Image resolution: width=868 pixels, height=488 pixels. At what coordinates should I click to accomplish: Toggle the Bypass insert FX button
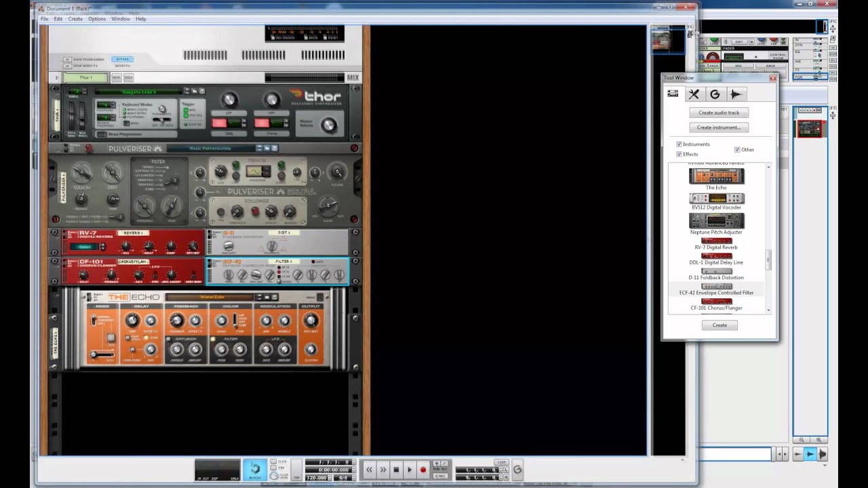coord(122,59)
